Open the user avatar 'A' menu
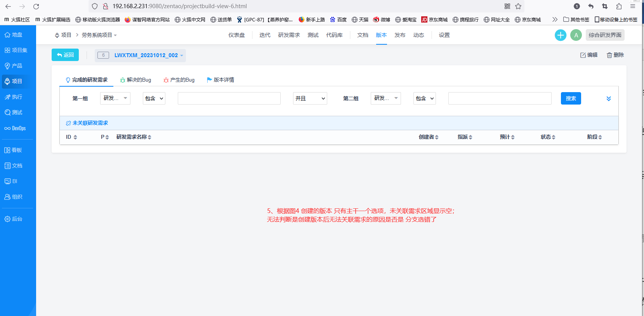Screen dimensions: 644x316 [576, 35]
